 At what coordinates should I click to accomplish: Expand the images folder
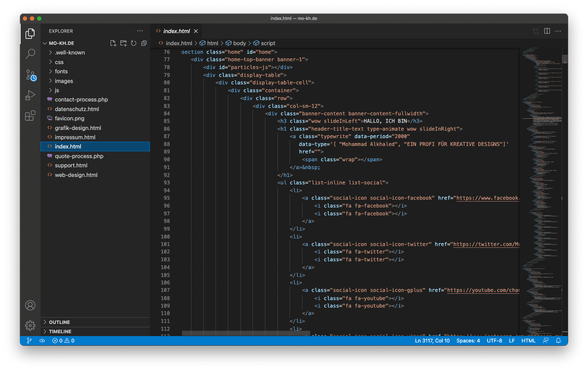[x=95, y=81]
